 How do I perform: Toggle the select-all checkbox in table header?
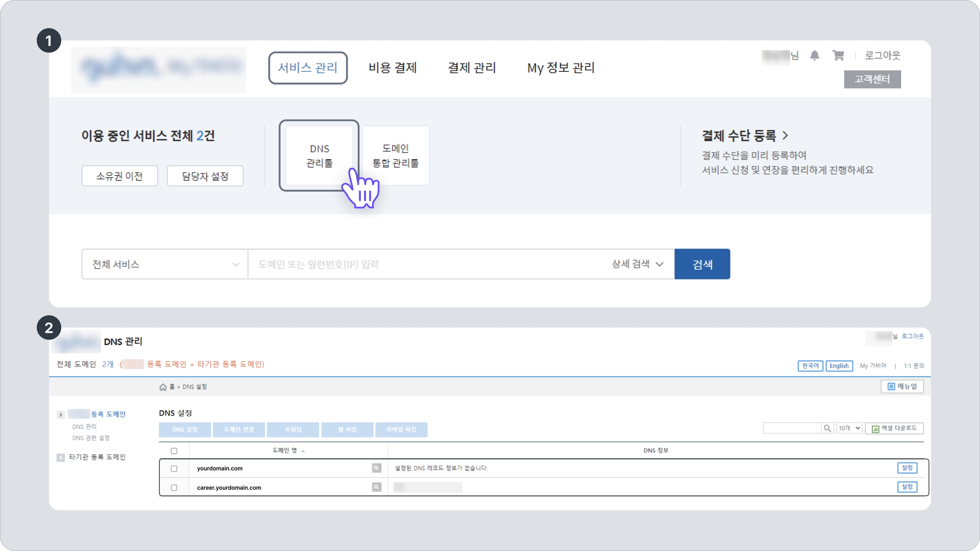[x=174, y=451]
